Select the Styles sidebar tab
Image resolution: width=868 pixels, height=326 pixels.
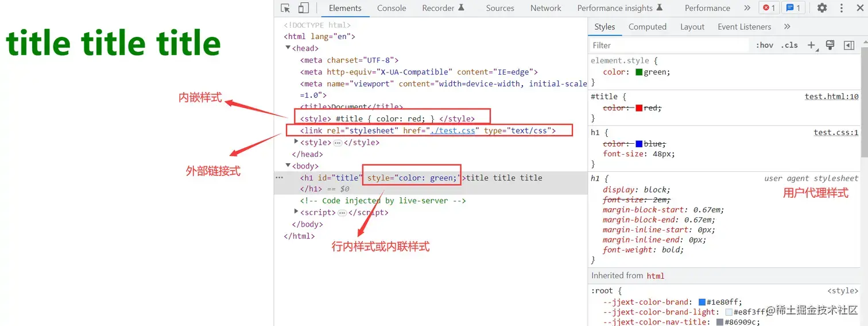click(x=604, y=26)
